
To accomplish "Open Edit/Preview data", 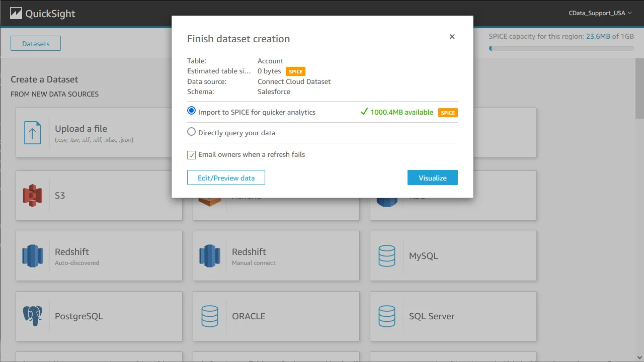I will [226, 177].
